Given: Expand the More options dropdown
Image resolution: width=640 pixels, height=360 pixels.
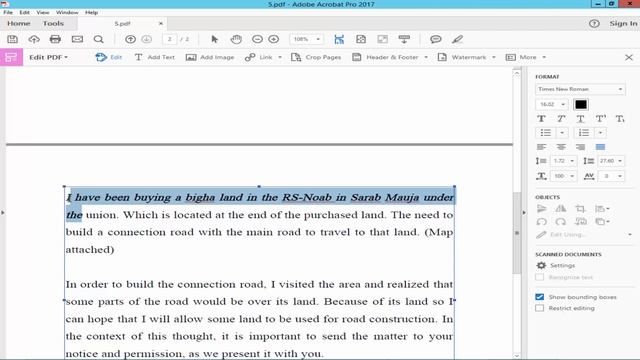Looking at the screenshot, I should pyautogui.click(x=544, y=57).
